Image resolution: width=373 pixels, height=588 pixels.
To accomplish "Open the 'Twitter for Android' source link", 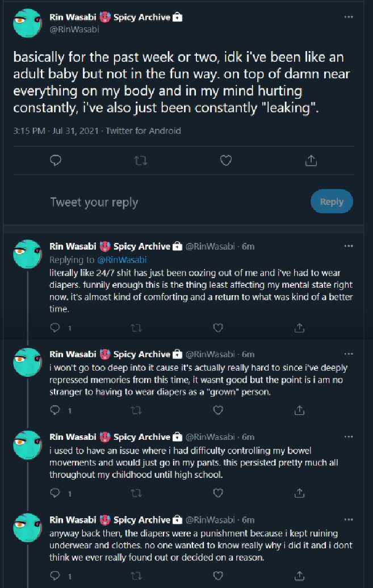I will (x=143, y=131).
